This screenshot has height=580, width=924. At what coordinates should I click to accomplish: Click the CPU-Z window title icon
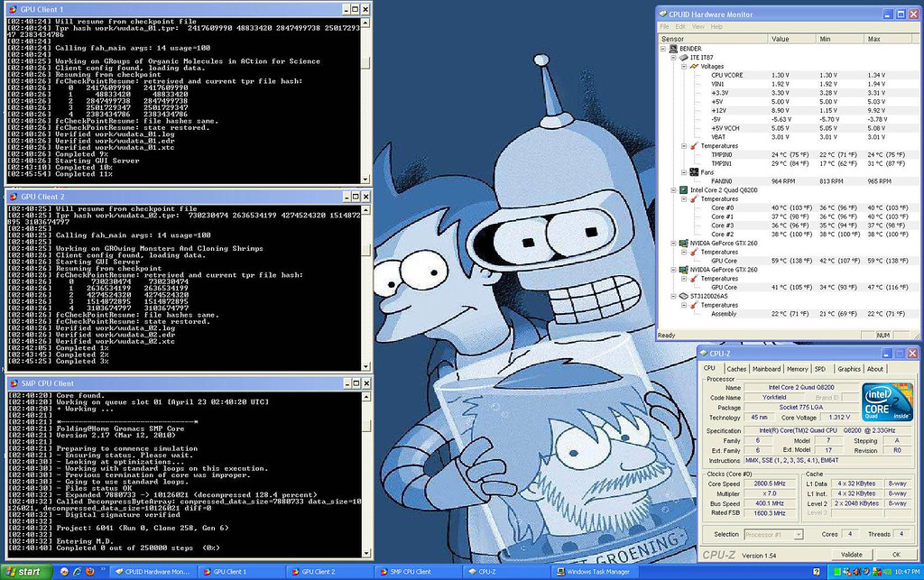tap(704, 354)
